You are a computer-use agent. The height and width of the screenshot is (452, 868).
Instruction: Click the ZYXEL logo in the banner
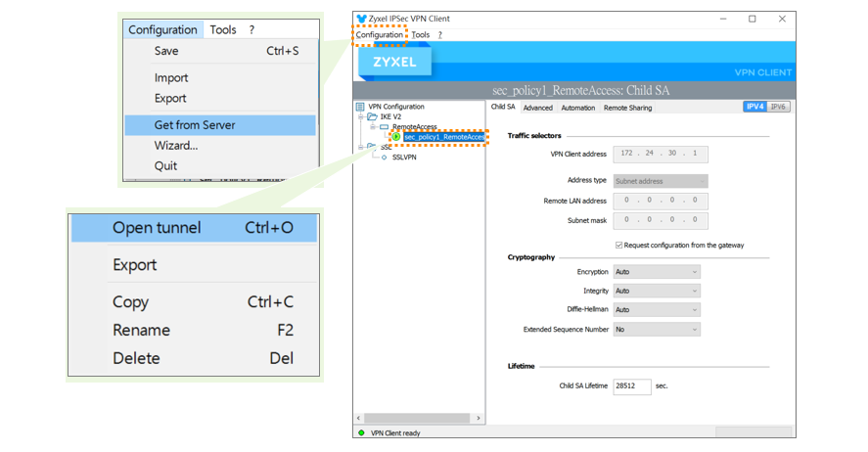(394, 63)
